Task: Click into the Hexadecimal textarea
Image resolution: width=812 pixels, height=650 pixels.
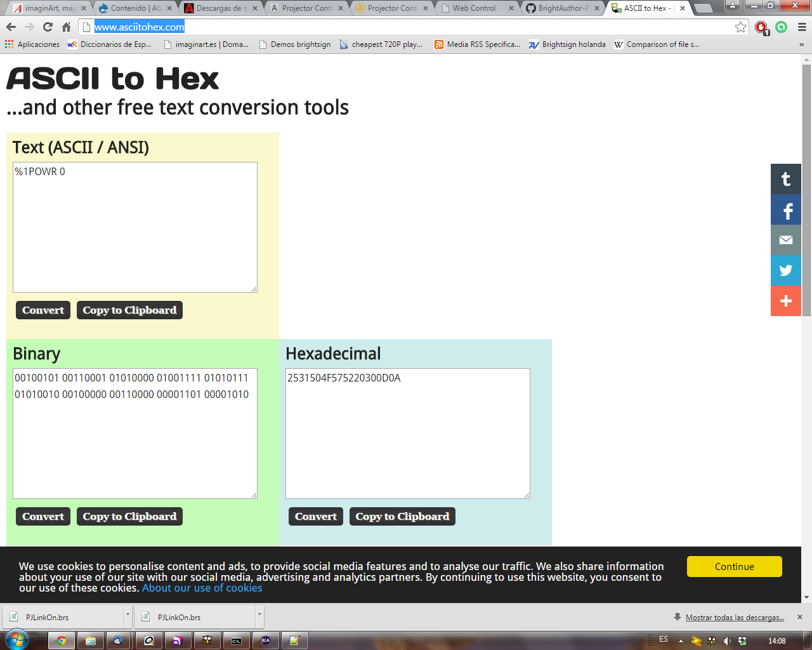Action: tap(408, 434)
